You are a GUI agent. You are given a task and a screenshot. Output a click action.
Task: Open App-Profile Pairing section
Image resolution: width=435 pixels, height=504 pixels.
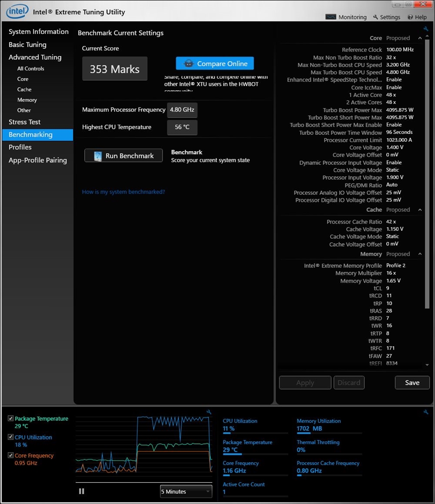coord(37,160)
